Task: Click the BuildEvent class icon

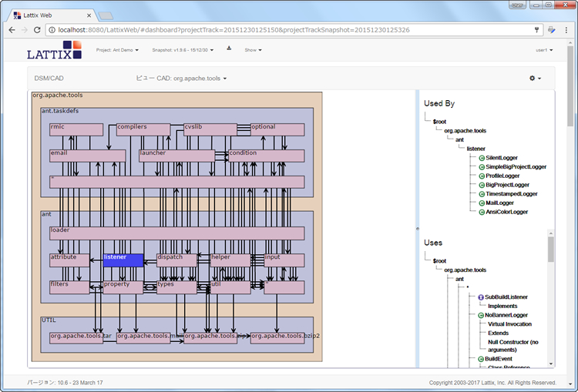Action: 481,359
